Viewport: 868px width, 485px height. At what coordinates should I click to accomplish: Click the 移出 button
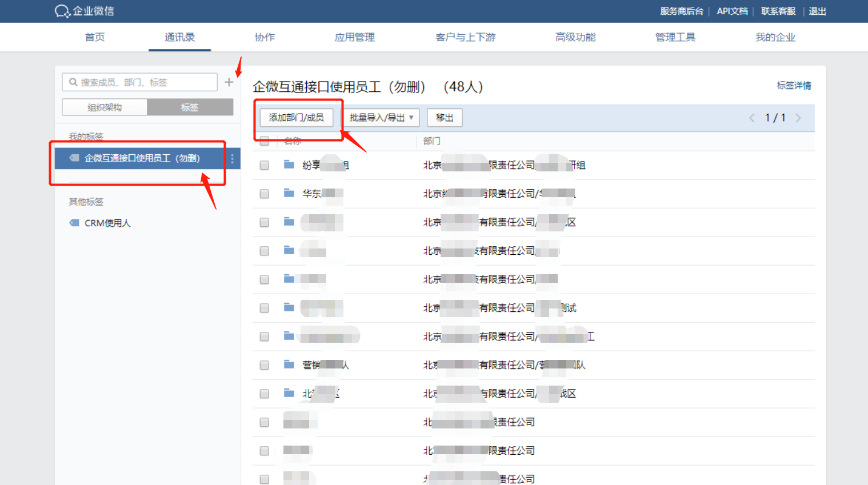[x=445, y=118]
